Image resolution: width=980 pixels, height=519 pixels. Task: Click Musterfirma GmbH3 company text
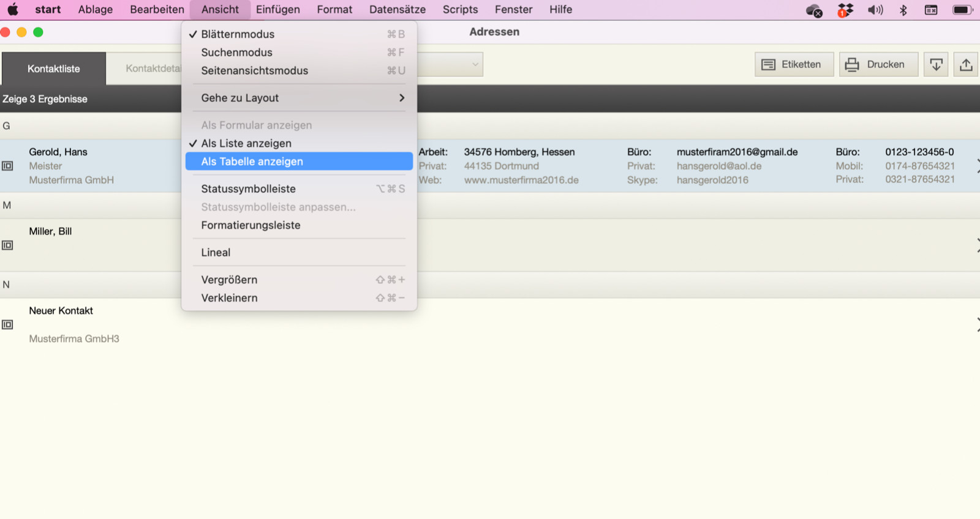pyautogui.click(x=74, y=338)
